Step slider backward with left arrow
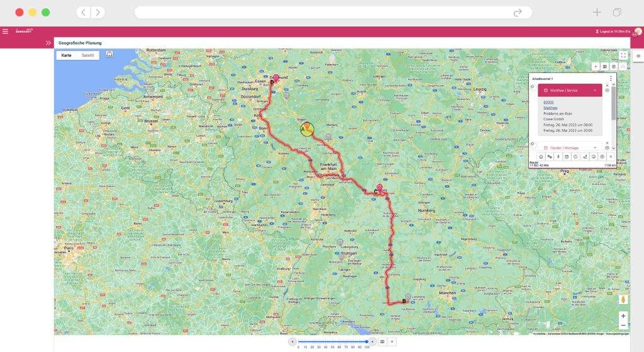Image resolution: width=644 pixels, height=352 pixels. pos(292,342)
